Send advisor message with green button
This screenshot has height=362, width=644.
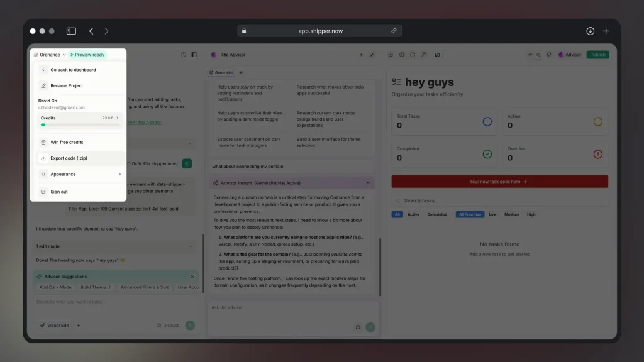(370, 327)
